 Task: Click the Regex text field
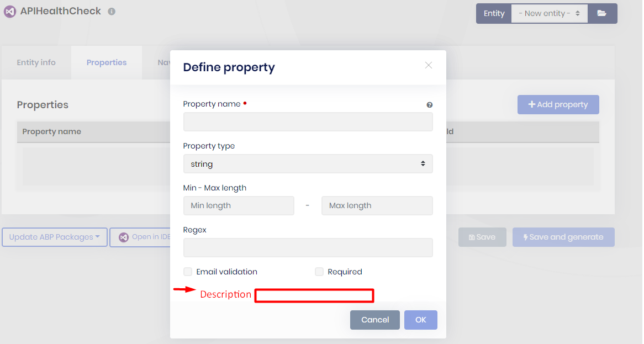(308, 248)
